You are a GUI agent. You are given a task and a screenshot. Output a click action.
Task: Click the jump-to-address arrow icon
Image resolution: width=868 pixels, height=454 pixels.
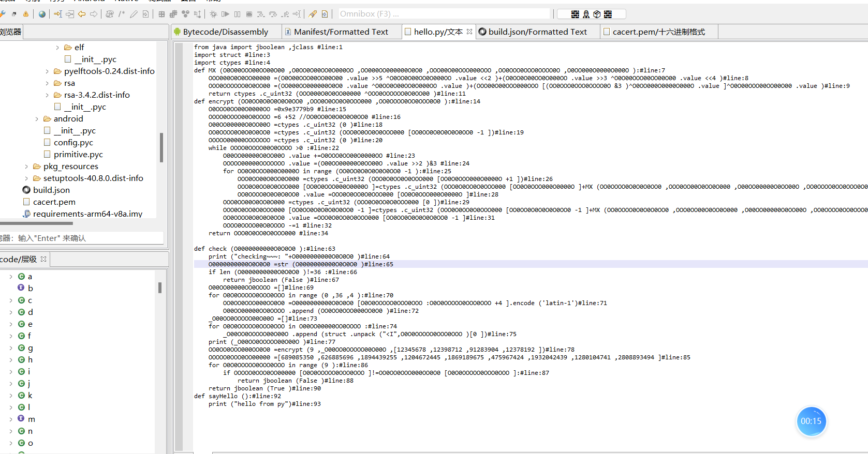(x=58, y=14)
